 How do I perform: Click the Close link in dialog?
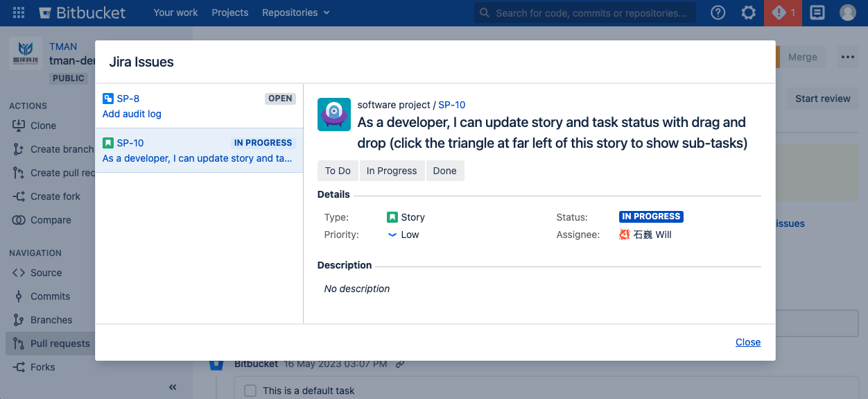[748, 342]
